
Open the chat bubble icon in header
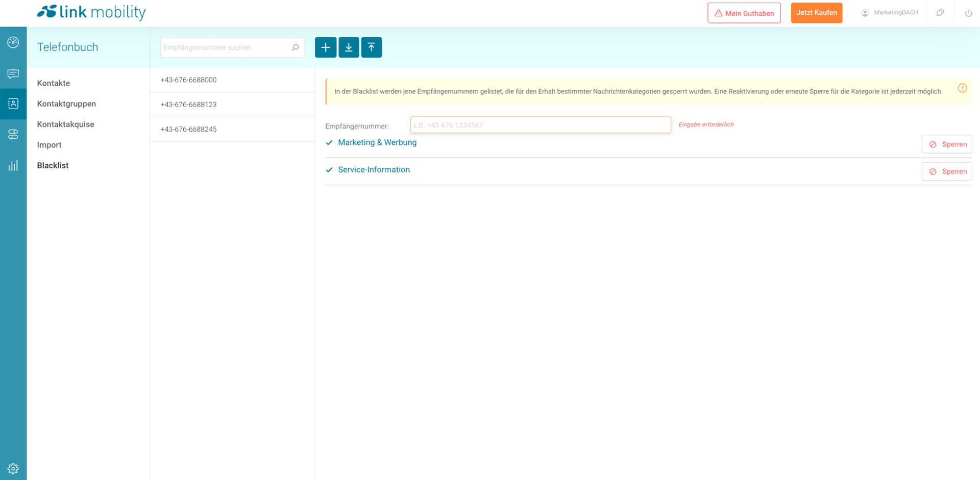[940, 13]
